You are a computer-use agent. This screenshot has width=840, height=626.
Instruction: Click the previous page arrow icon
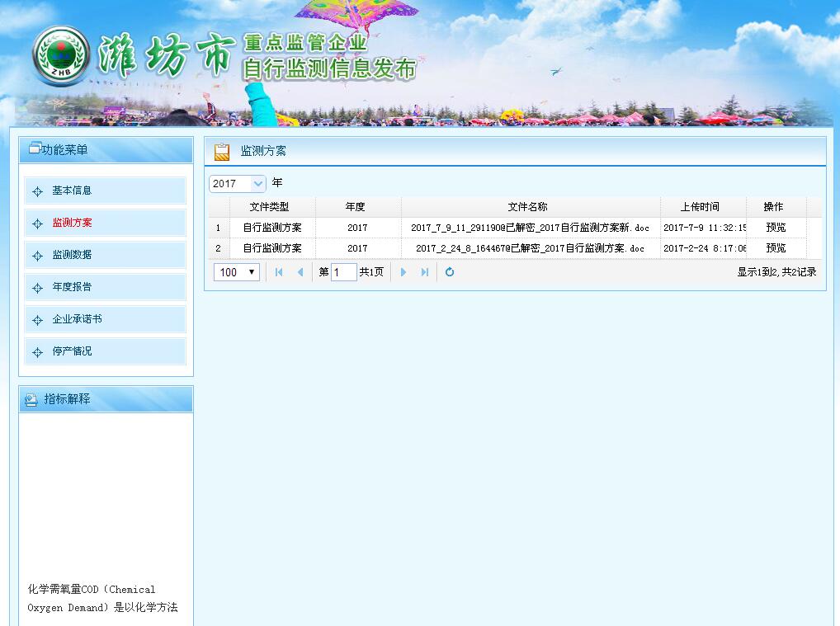click(299, 271)
